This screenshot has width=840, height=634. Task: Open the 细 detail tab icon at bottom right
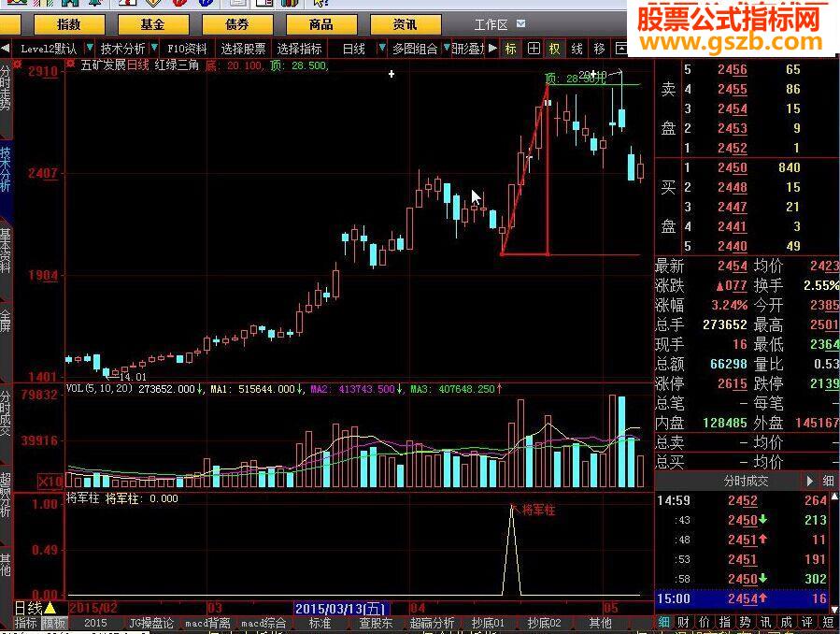tap(663, 622)
